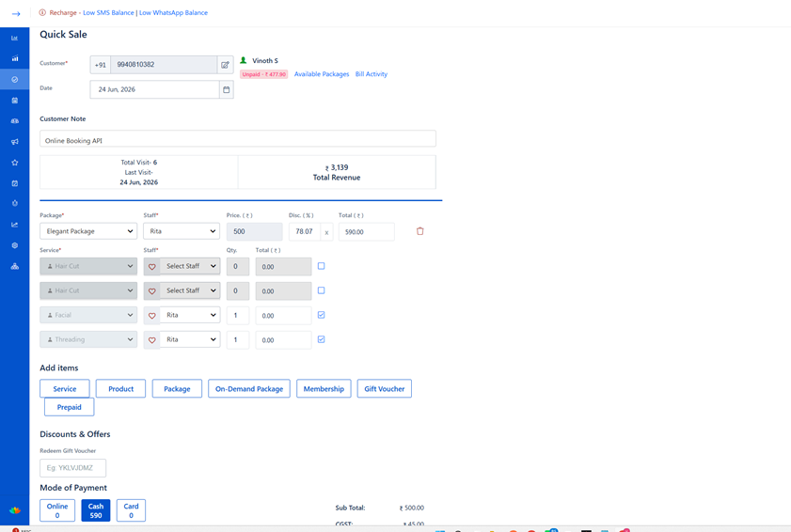Add a Product item
Image resolution: width=791 pixels, height=532 pixels.
coord(120,389)
